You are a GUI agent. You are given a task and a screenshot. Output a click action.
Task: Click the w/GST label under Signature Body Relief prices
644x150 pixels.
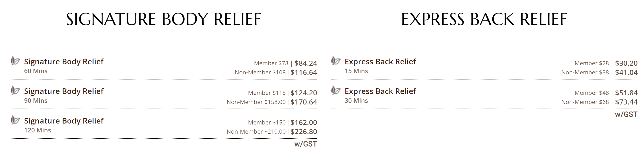click(306, 144)
